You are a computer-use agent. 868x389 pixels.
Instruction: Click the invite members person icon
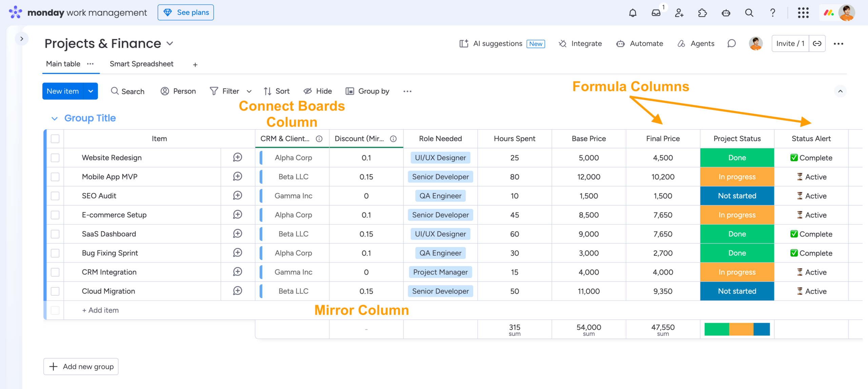pos(679,13)
